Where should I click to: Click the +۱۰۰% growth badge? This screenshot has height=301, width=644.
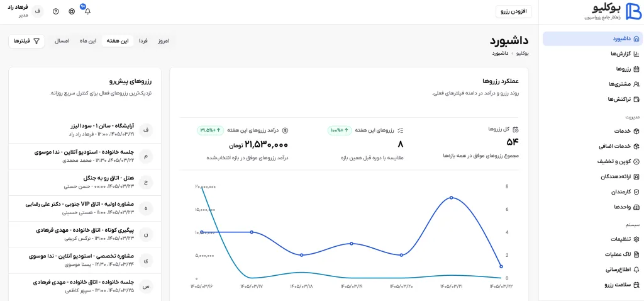click(x=339, y=130)
